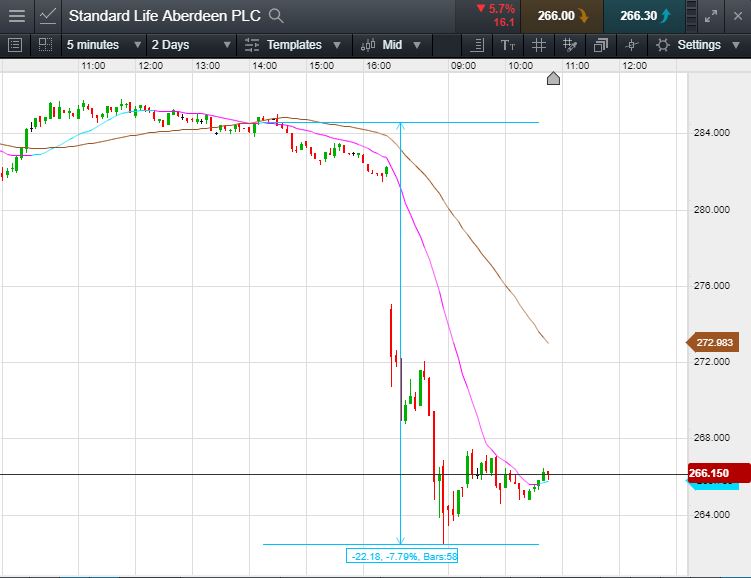Click the dashed selection square icon
The image size is (751, 578).
(x=46, y=45)
